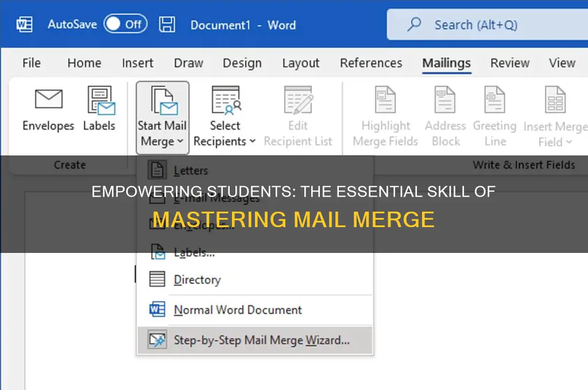
Task: Click the 'Write & Insert Fields' group label
Action: pos(524,165)
